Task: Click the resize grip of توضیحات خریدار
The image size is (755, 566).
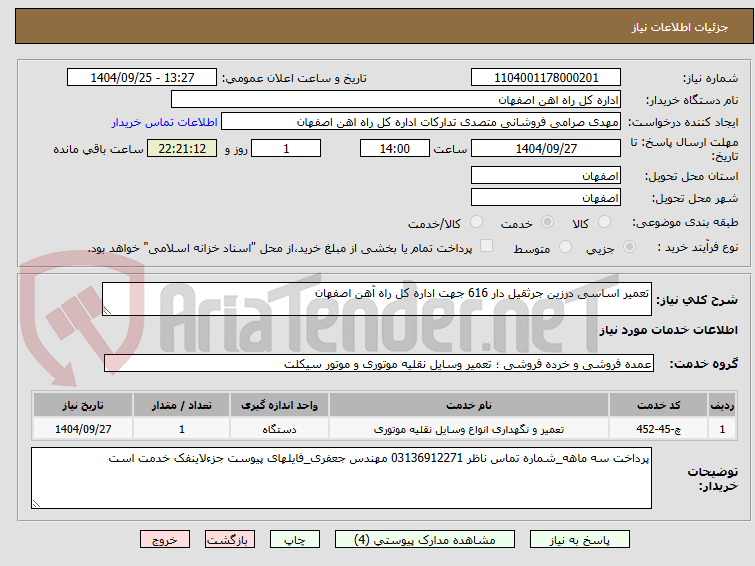Action: [36, 504]
